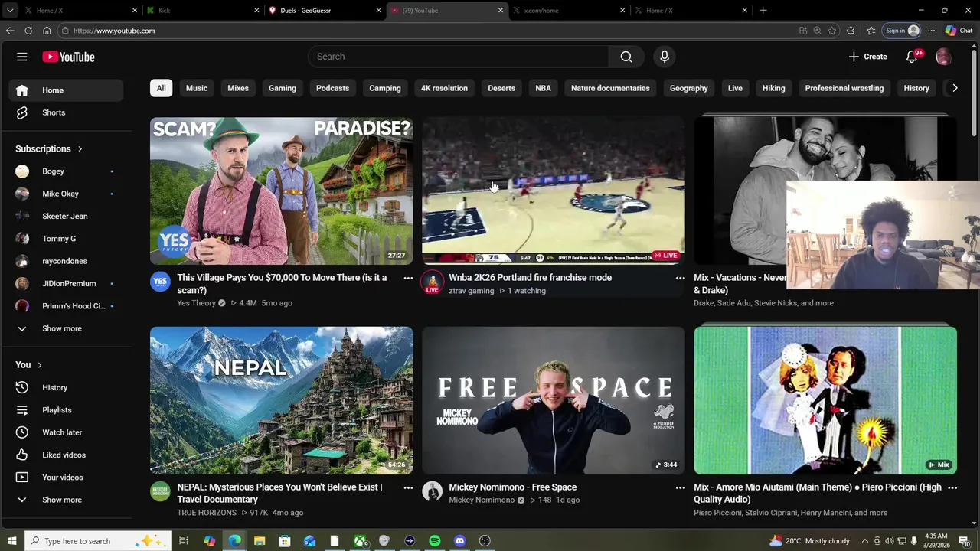Click the Wnba 2K26 Portland fire title
This screenshot has width=980, height=551.
[x=530, y=278]
